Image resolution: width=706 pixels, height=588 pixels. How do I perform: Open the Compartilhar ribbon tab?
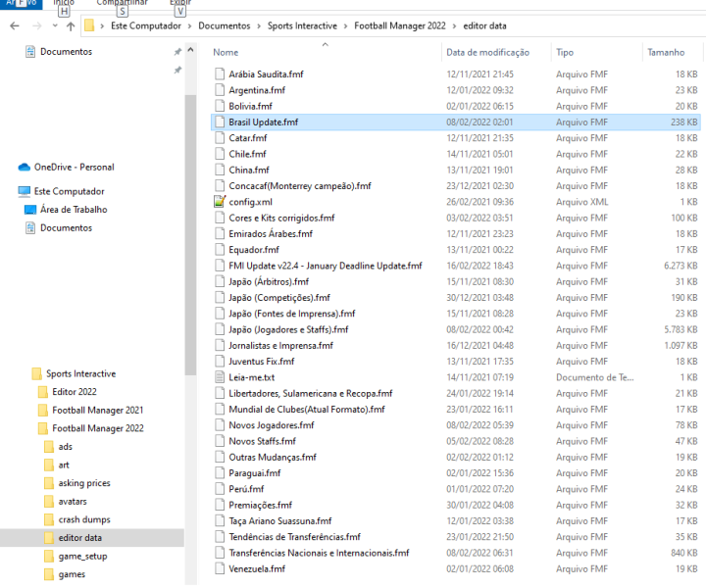point(122,3)
